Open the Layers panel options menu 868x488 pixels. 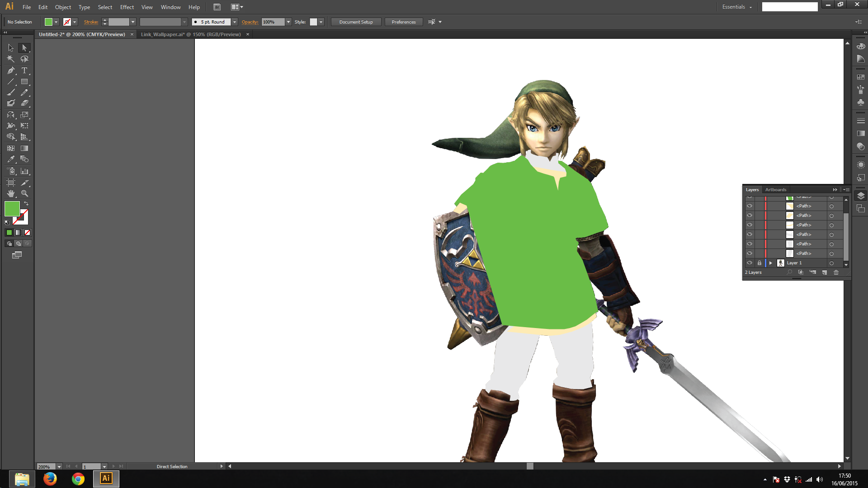pyautogui.click(x=846, y=190)
